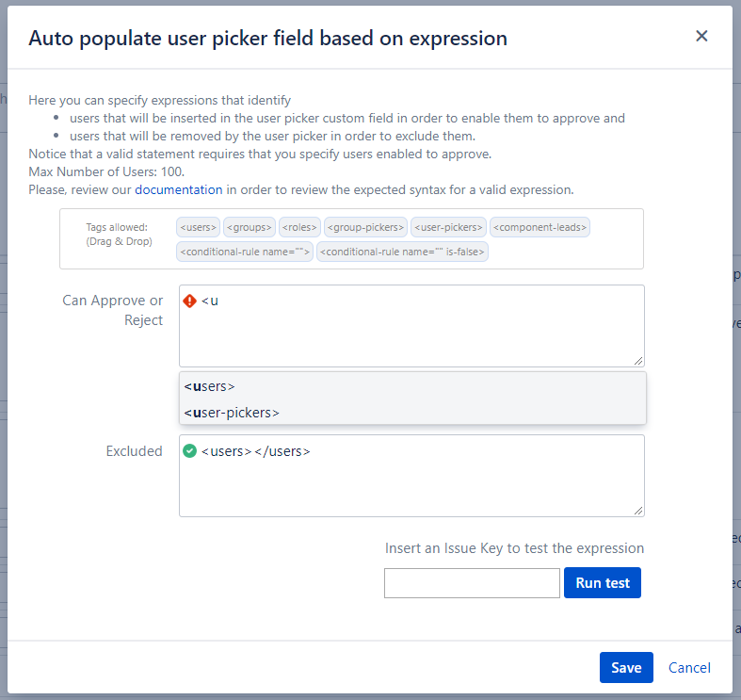Select the <user-pickers> tag in Tags allowed

[x=448, y=227]
